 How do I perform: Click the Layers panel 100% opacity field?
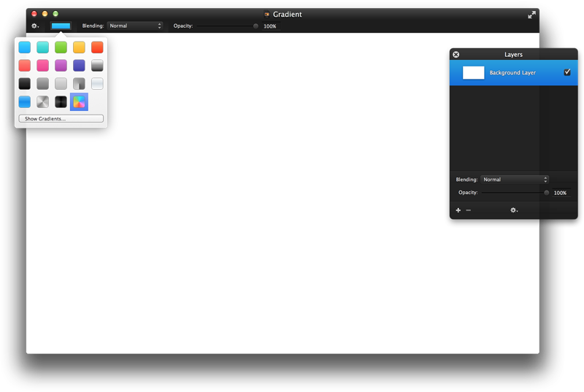click(x=561, y=193)
